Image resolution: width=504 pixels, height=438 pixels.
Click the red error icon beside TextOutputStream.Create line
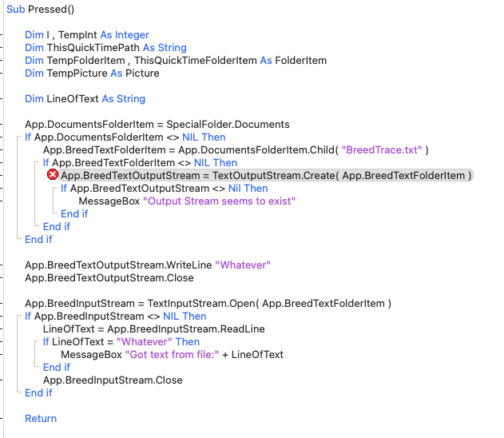click(x=53, y=175)
